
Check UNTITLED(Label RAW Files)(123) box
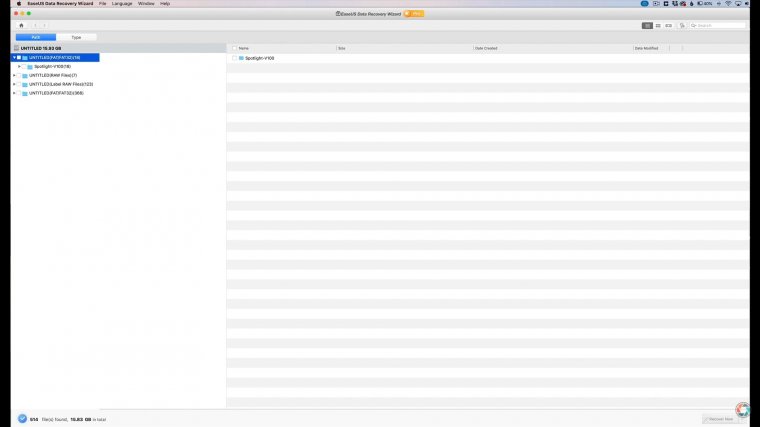click(x=19, y=84)
